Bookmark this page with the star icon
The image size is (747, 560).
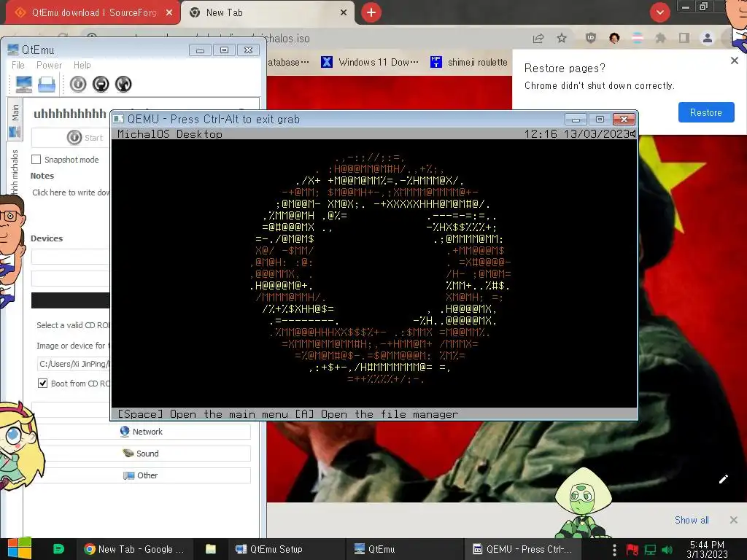562,39
